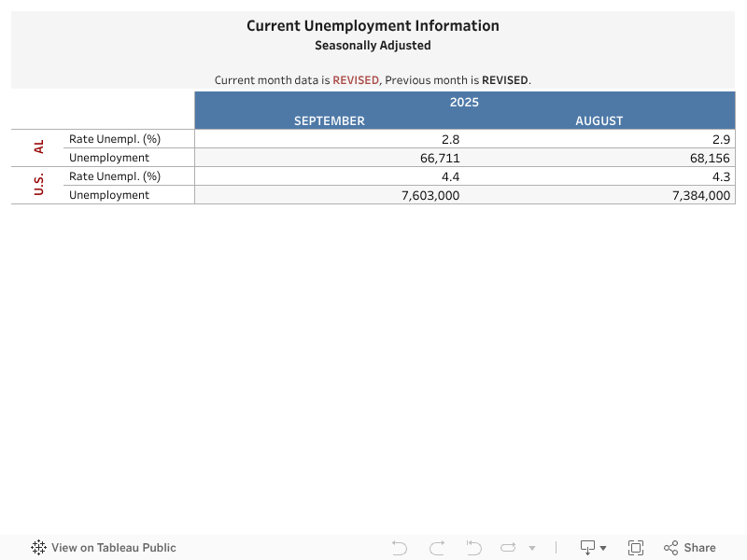
Task: Follow the View on Tableau Public link
Action: pos(114,548)
